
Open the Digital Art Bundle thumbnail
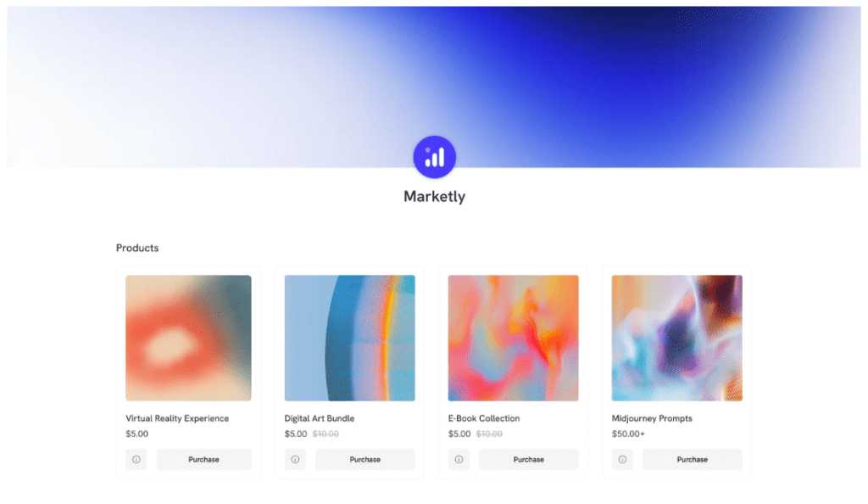pyautogui.click(x=350, y=338)
